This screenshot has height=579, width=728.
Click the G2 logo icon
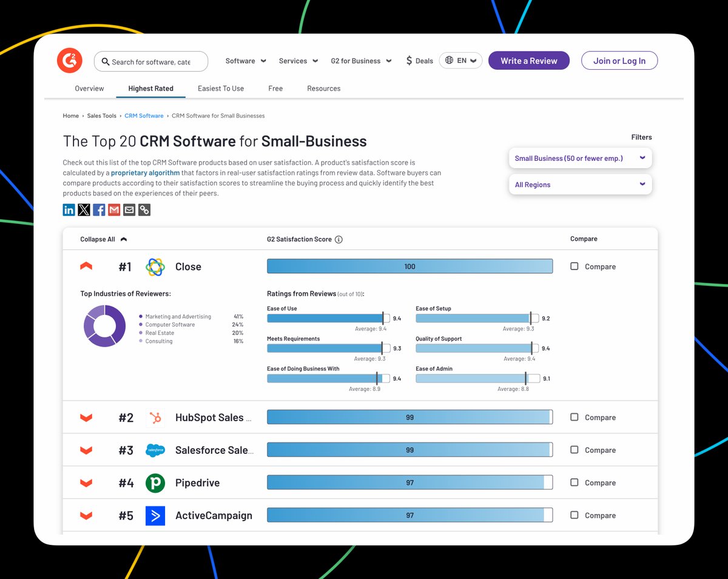[69, 61]
